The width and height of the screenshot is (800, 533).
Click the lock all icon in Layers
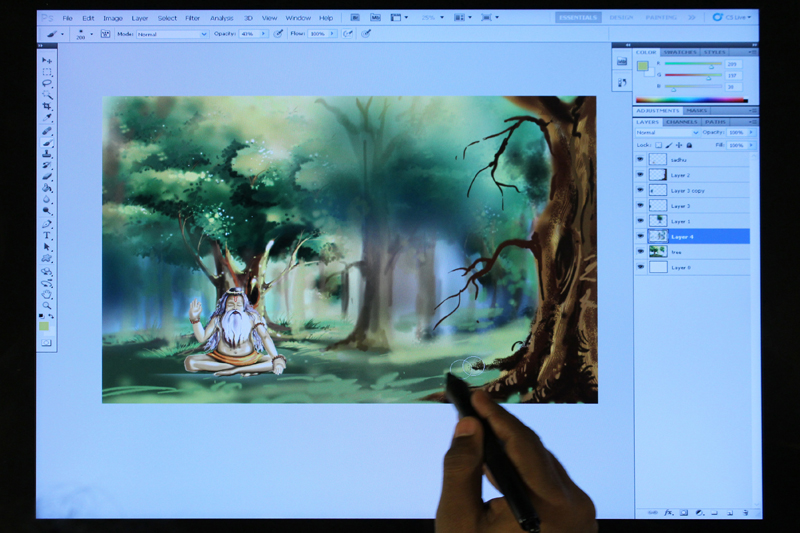(689, 145)
